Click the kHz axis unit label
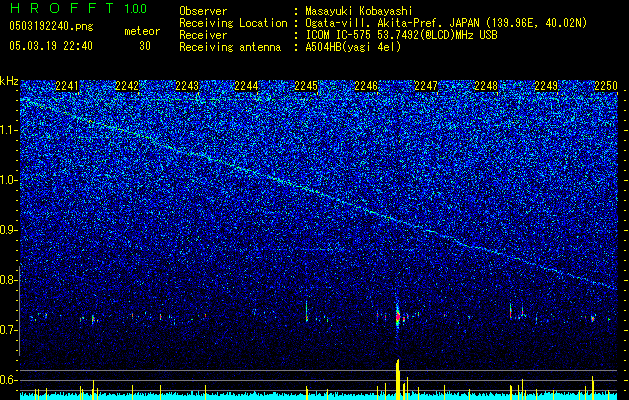This screenshot has width=629, height=400. pos(9,81)
